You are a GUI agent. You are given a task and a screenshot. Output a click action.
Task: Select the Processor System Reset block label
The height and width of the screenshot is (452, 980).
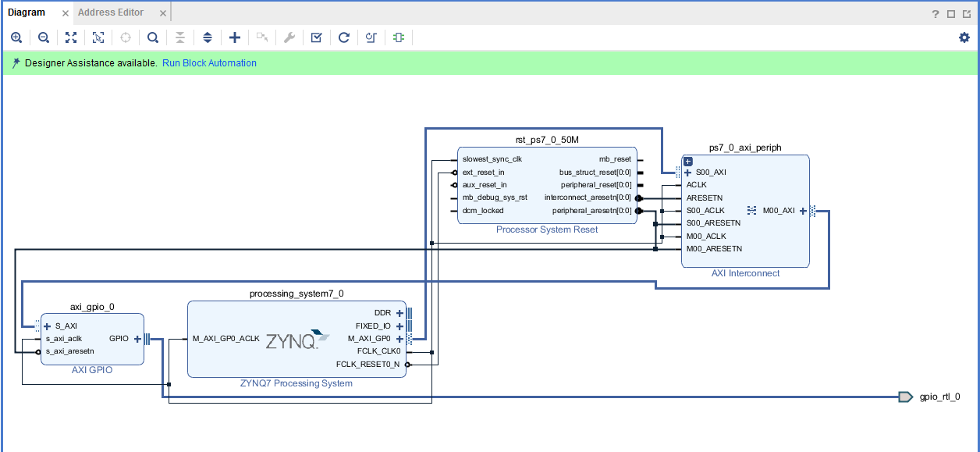pyautogui.click(x=547, y=230)
